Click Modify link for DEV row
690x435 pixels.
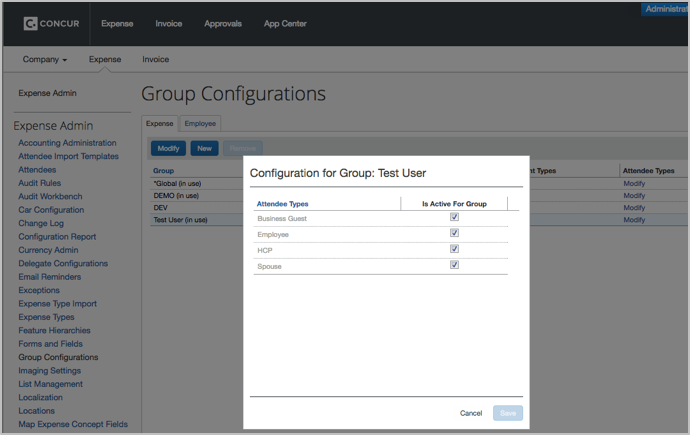(634, 207)
